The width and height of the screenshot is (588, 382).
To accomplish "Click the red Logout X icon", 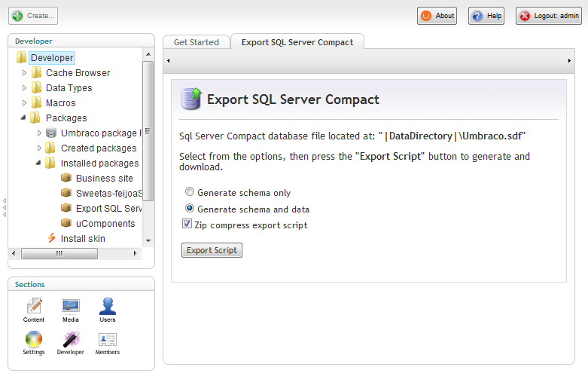I will click(525, 16).
